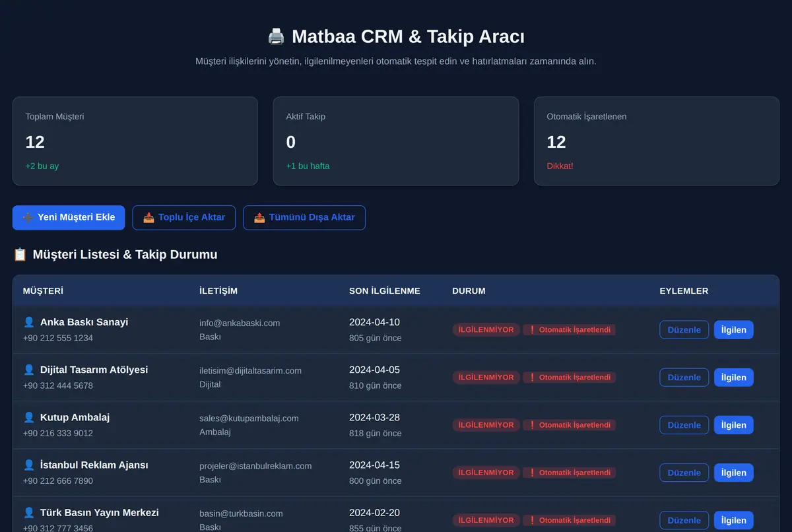Click the SON İLGİLENME column header
This screenshot has height=532, width=792.
pos(385,291)
